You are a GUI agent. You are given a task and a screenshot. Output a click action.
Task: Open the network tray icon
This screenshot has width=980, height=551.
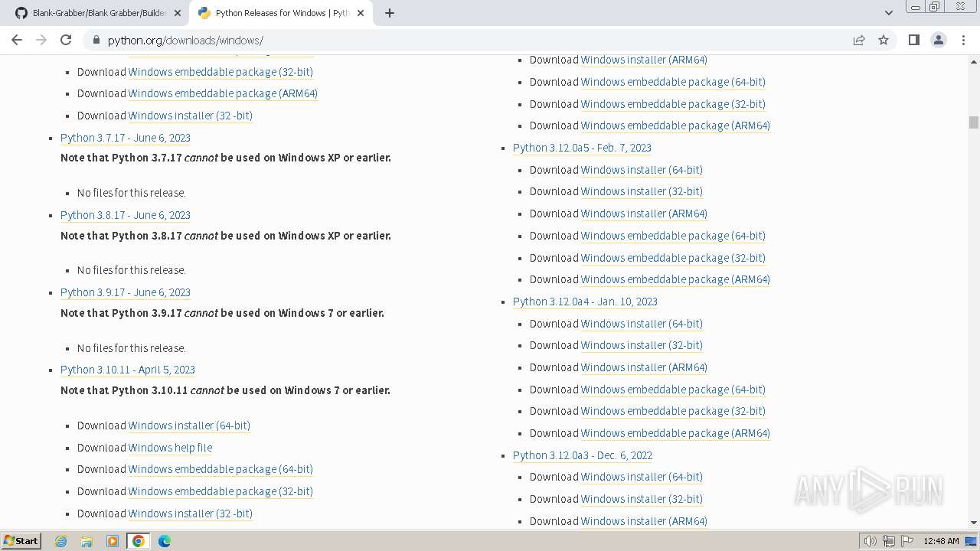(889, 541)
